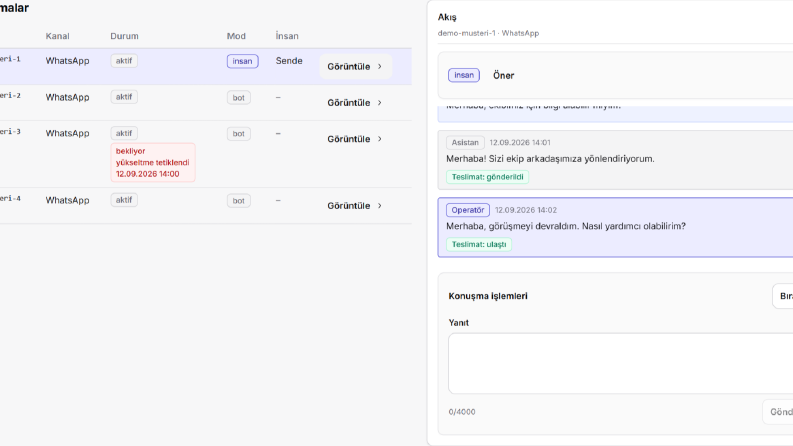Click the timestamp 12.09.2026 14:02
793x446 pixels.
(526, 210)
